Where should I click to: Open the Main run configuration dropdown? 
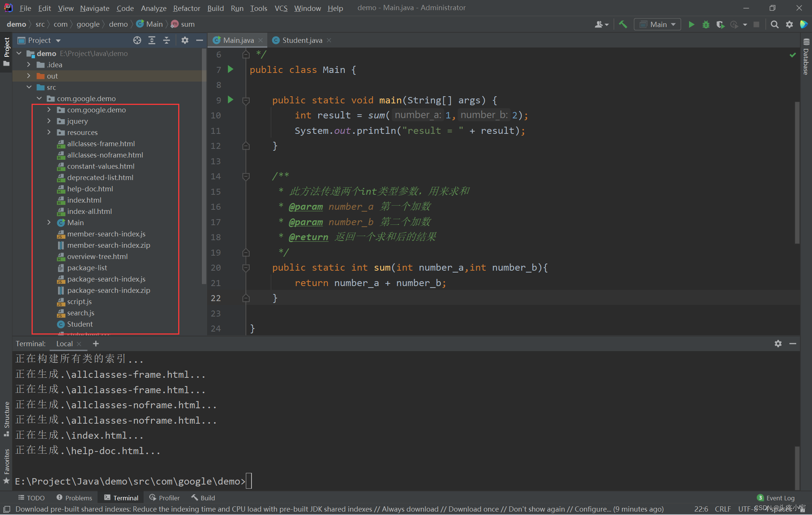(657, 24)
